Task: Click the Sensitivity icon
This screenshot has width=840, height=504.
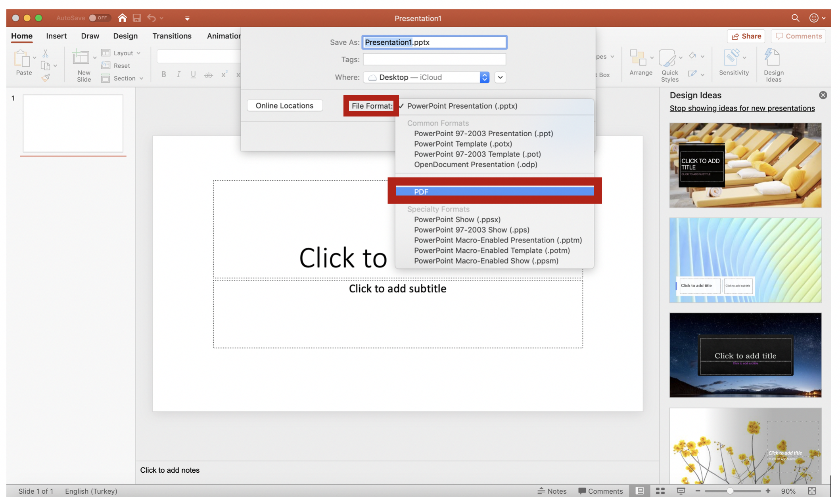Action: 731,58
